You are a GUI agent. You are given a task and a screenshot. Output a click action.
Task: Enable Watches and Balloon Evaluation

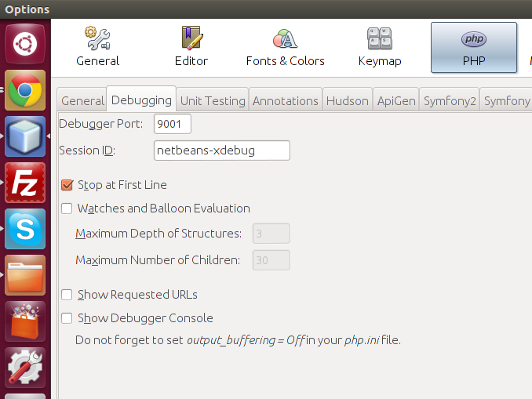67,209
